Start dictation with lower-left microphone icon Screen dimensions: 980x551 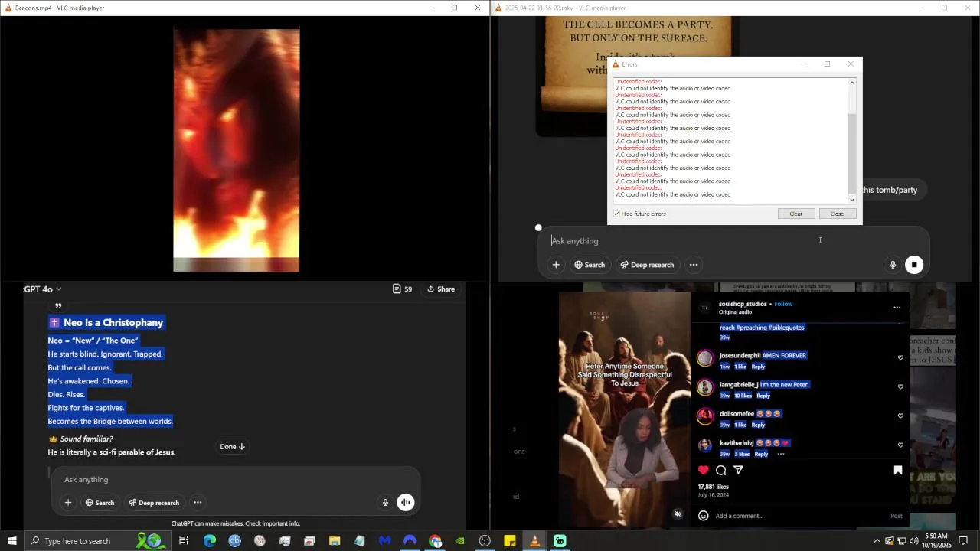click(385, 502)
